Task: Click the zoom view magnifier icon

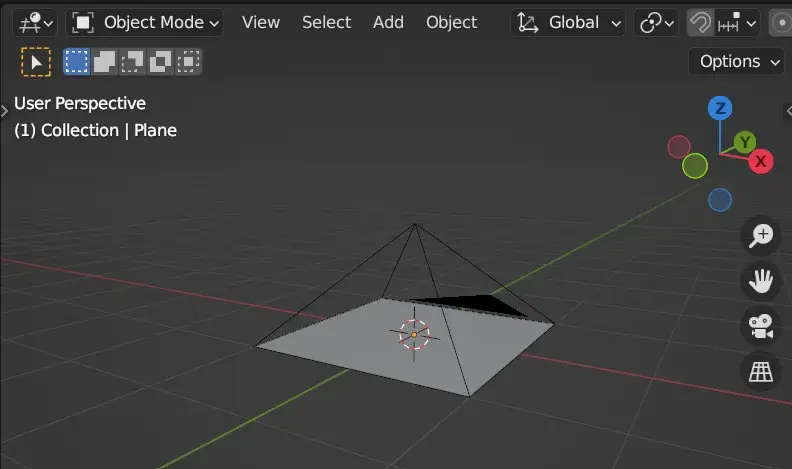Action: click(761, 235)
